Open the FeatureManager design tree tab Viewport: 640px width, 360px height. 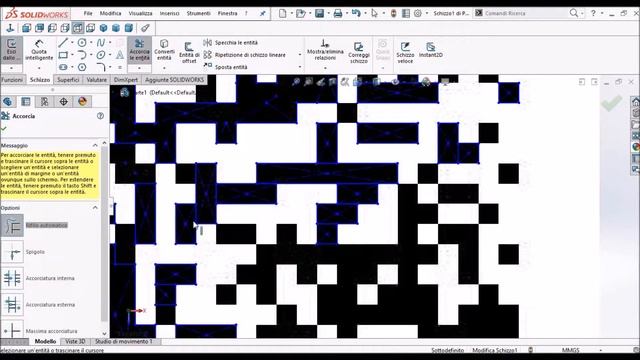pyautogui.click(x=8, y=101)
